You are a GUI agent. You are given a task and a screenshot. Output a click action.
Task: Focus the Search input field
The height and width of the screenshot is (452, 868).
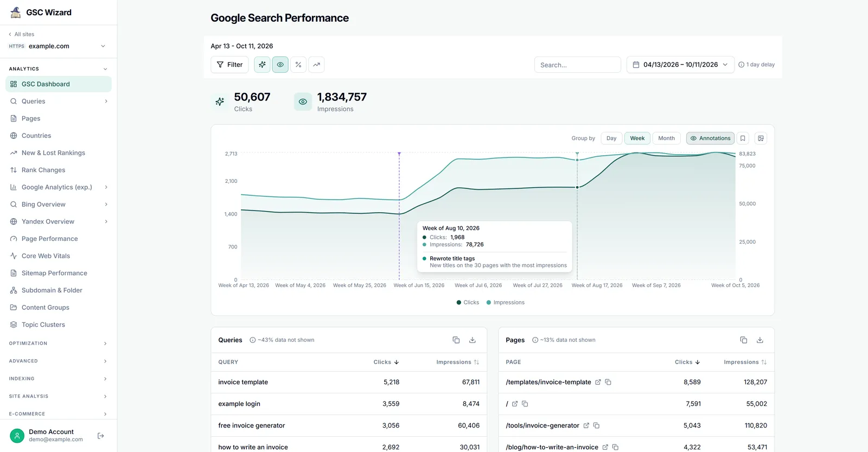coord(578,65)
